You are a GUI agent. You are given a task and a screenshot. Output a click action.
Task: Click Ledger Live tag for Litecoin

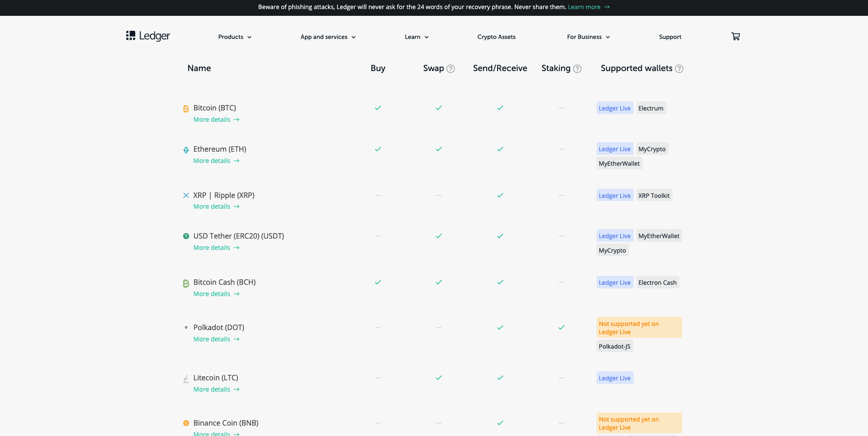tap(615, 378)
